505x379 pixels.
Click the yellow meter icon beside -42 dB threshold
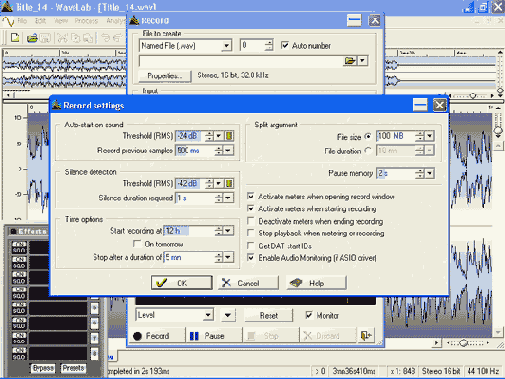pos(229,183)
